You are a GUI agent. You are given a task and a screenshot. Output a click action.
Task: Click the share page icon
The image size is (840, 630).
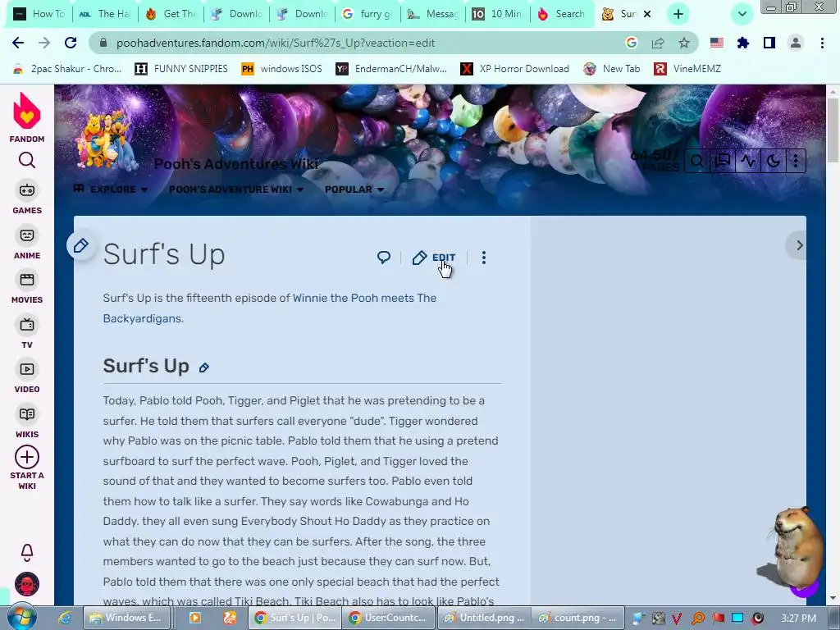[x=658, y=43]
